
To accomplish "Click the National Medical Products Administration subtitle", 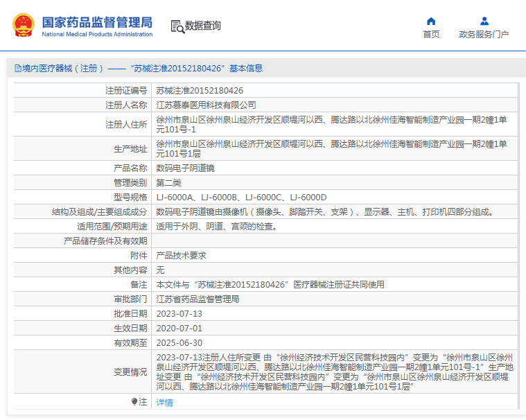I will tap(97, 34).
